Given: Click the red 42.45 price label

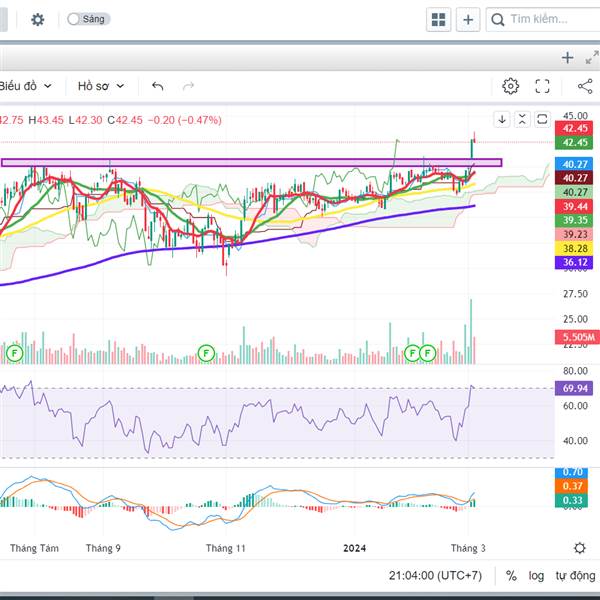Looking at the screenshot, I should click(x=574, y=128).
